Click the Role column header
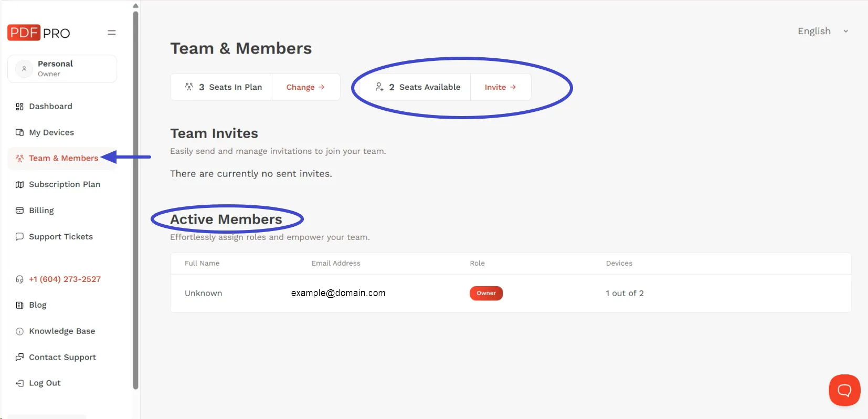Screen dimensions: 868x419 coord(477,264)
